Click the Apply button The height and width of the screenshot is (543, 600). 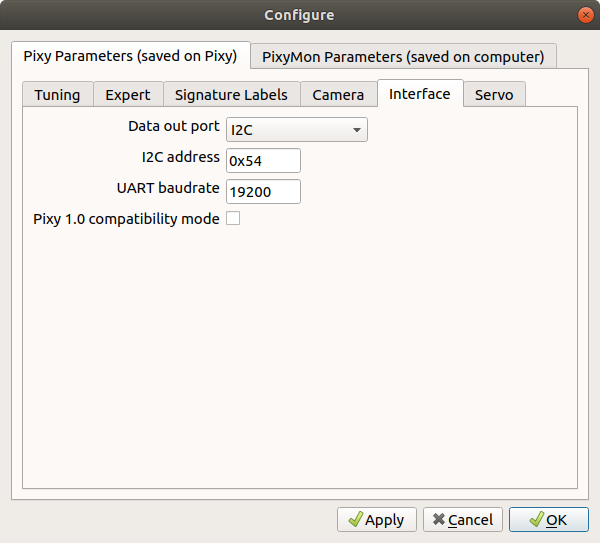coord(377,520)
